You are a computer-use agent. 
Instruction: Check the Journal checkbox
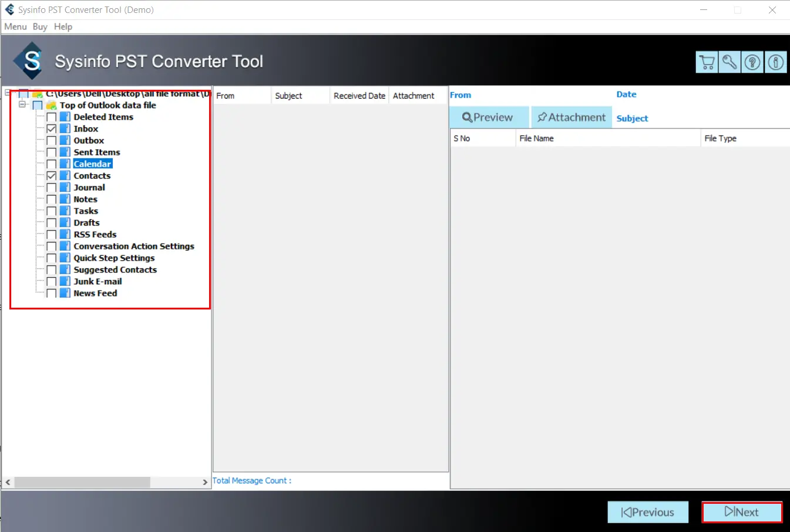(x=52, y=187)
